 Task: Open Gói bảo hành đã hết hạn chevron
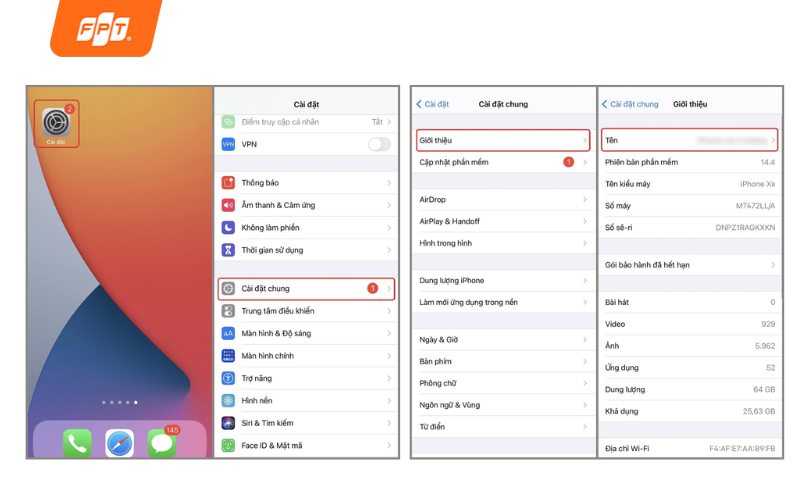773,265
